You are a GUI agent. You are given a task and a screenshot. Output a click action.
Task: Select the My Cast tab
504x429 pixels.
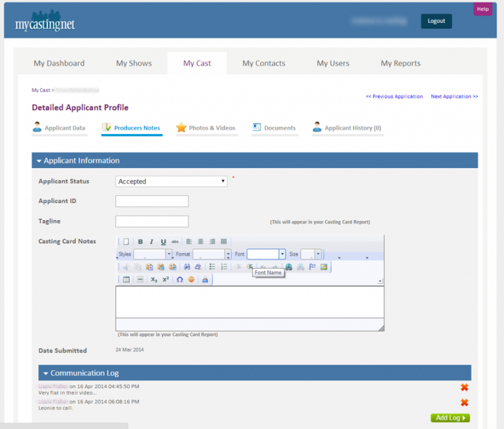click(x=197, y=63)
